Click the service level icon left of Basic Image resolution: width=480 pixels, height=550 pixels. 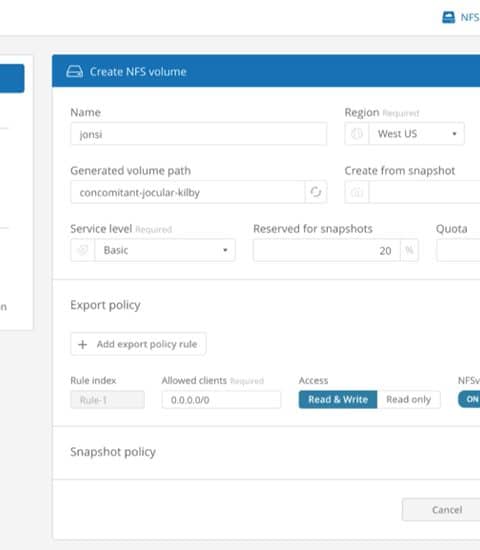pos(83,250)
